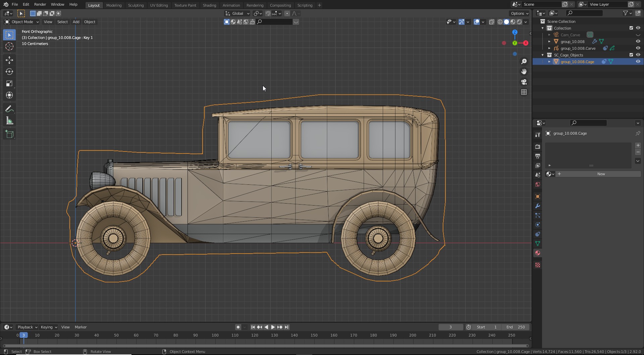
Task: Activate the Scale tool
Action: pyautogui.click(x=9, y=84)
